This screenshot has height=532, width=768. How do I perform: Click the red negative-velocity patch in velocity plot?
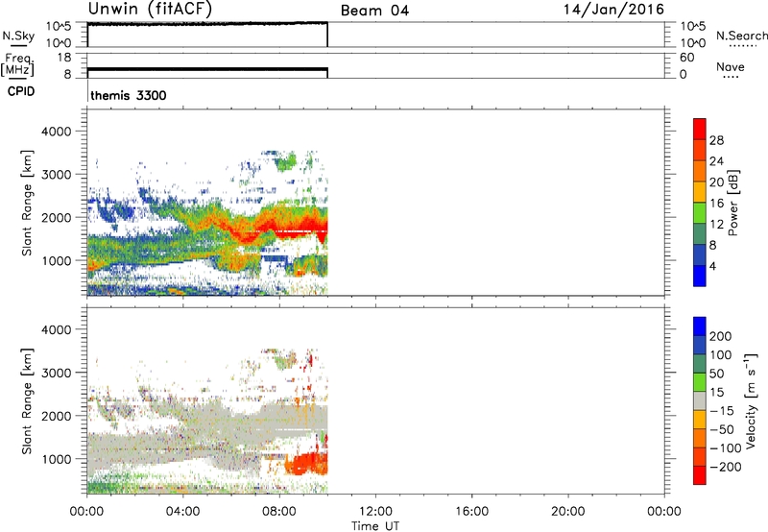coord(306,463)
